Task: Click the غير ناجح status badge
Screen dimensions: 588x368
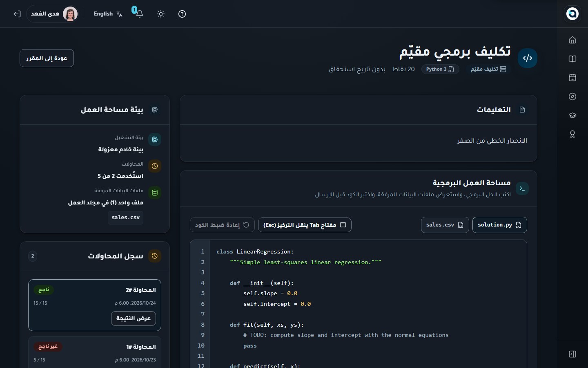Action: (x=48, y=347)
